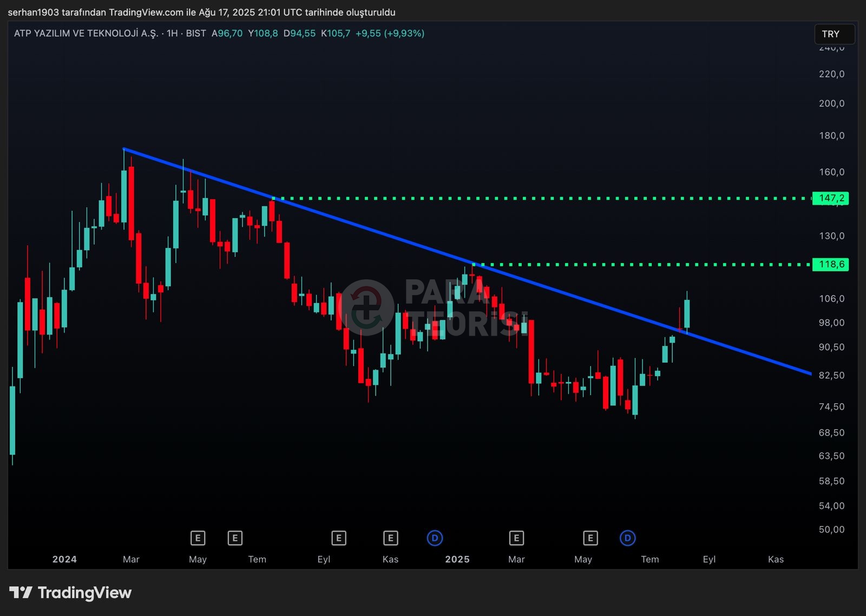Screen dimensions: 866x616
Task: Click the earnings E marker above Kas 2024
Action: [x=391, y=538]
